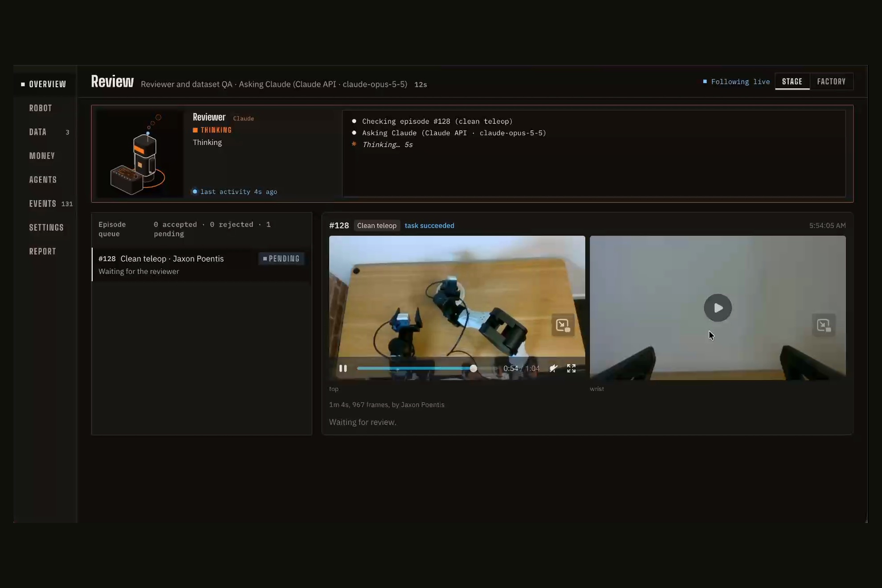
Task: Click the task succeeded label
Action: pos(429,225)
